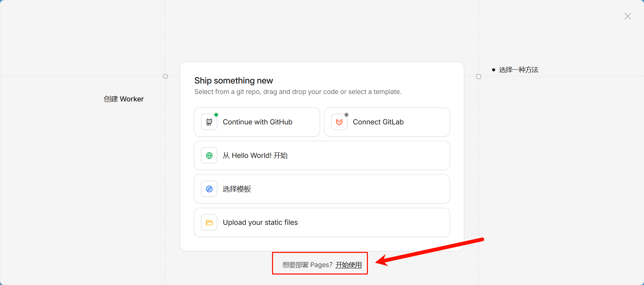644x285 pixels.
Task: Click the yellow folder upload icon
Action: coord(209,222)
